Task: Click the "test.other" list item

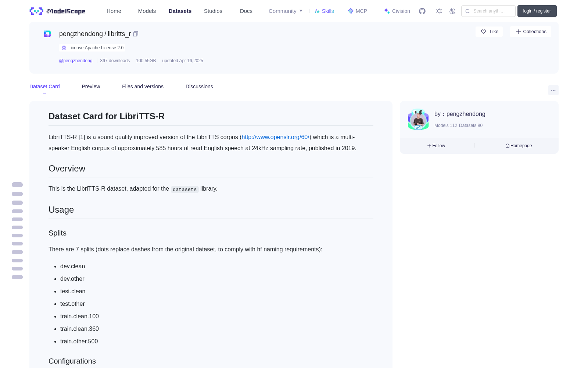Action: [x=72, y=304]
